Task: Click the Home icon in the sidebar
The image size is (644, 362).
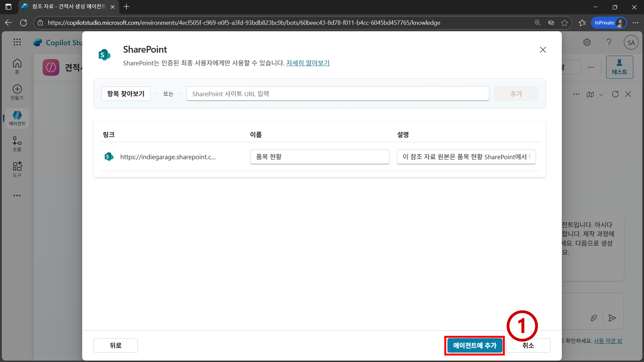Action: coord(17,63)
